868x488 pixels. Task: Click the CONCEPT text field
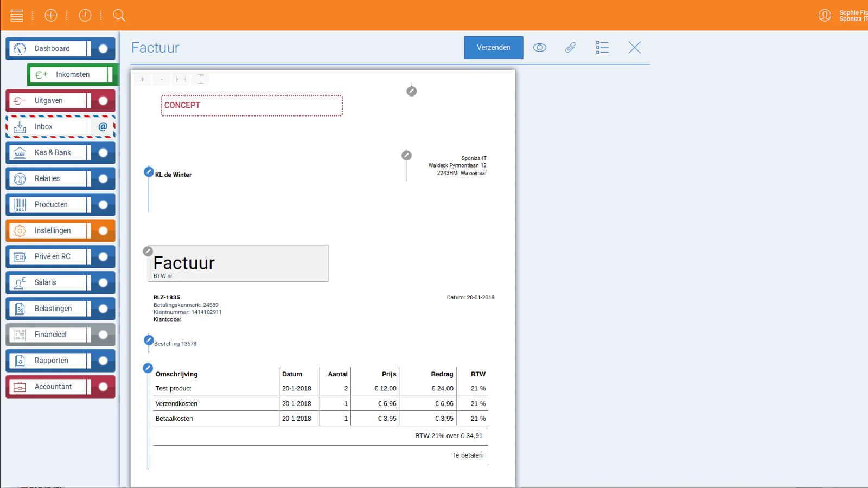(252, 106)
